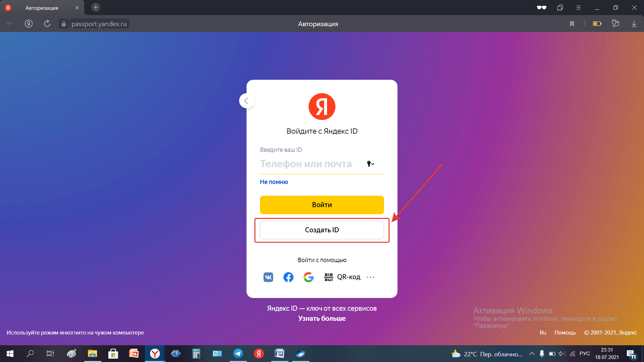Open Telegram from the taskbar

click(x=238, y=354)
